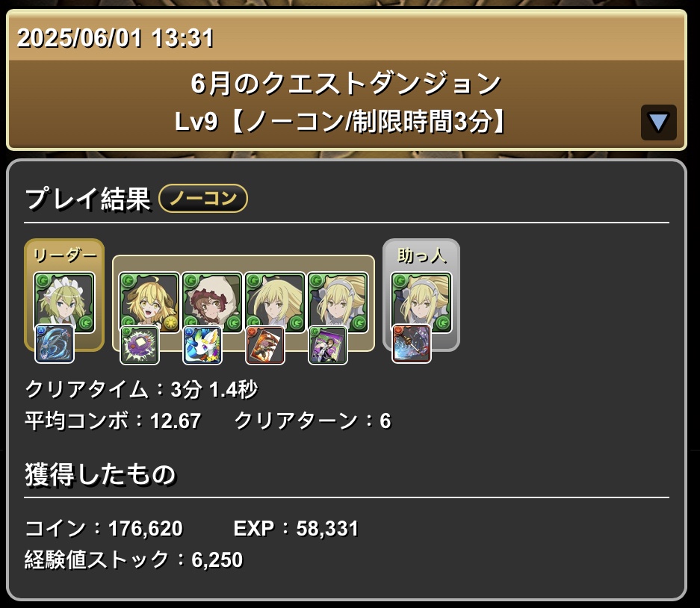Collapse the entry with the blue triangle arrow
This screenshot has width=700, height=608.
click(x=658, y=122)
